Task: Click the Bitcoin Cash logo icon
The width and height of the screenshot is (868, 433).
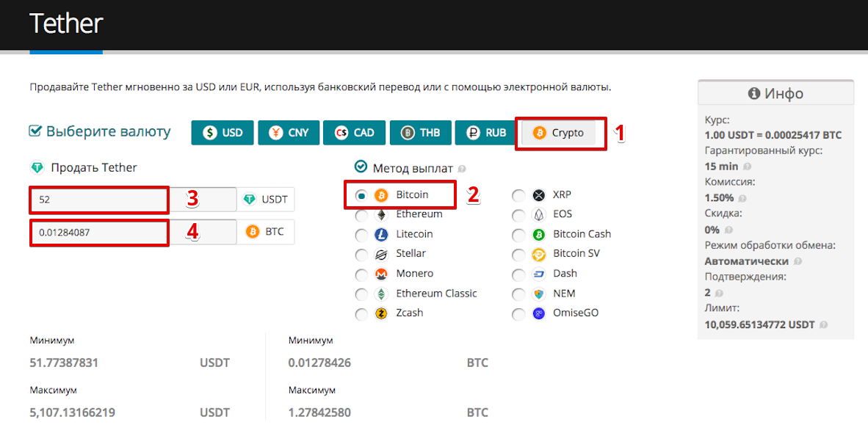Action: tap(538, 234)
